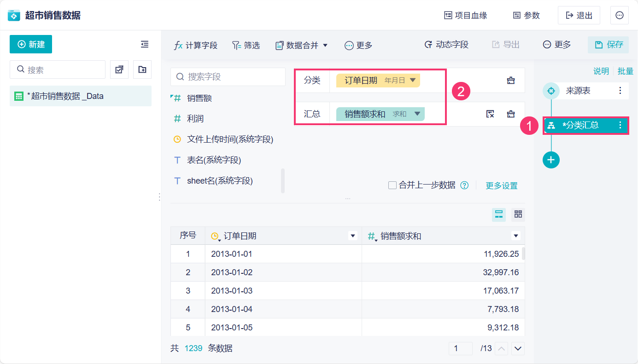The width and height of the screenshot is (638, 364).
Task: Open the 计算字段 toolbar item
Action: point(196,45)
